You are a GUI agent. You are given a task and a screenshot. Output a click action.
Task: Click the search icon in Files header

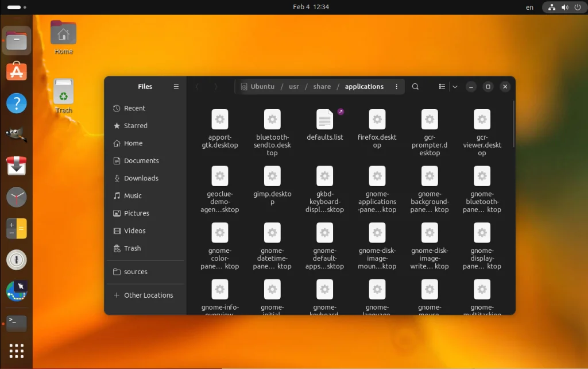click(x=415, y=87)
